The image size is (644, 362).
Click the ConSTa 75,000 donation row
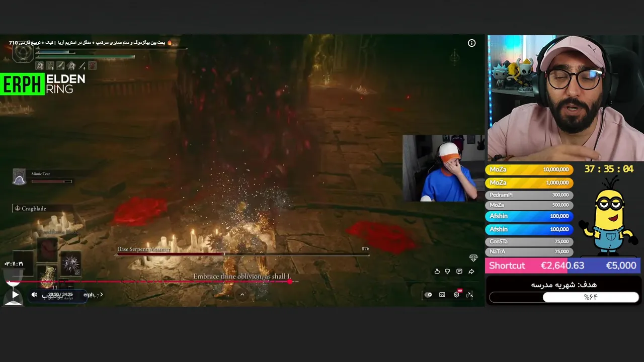[529, 241]
